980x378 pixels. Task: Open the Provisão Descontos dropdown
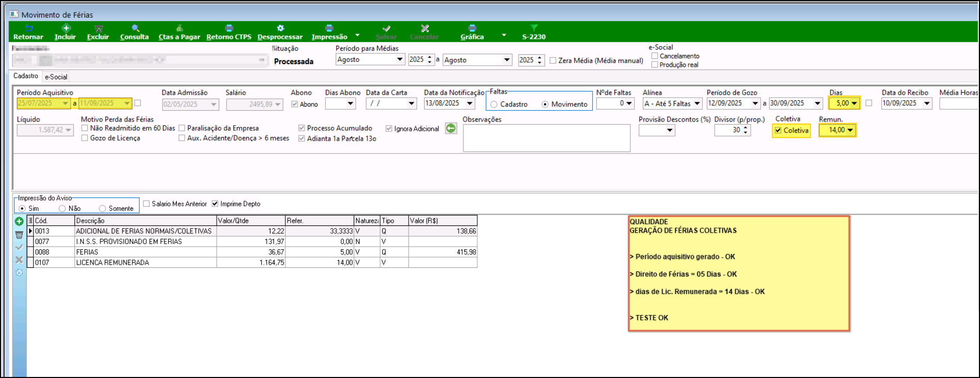tap(670, 130)
